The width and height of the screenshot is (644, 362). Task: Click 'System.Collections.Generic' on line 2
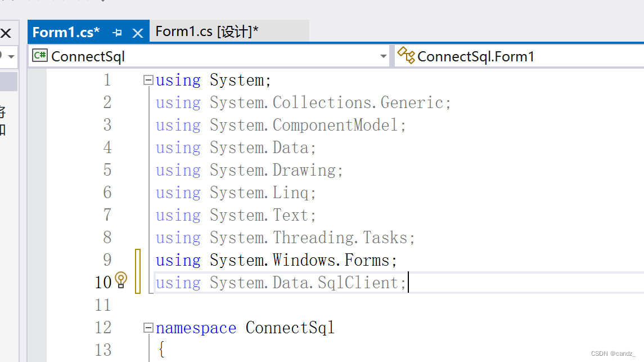pyautogui.click(x=327, y=102)
